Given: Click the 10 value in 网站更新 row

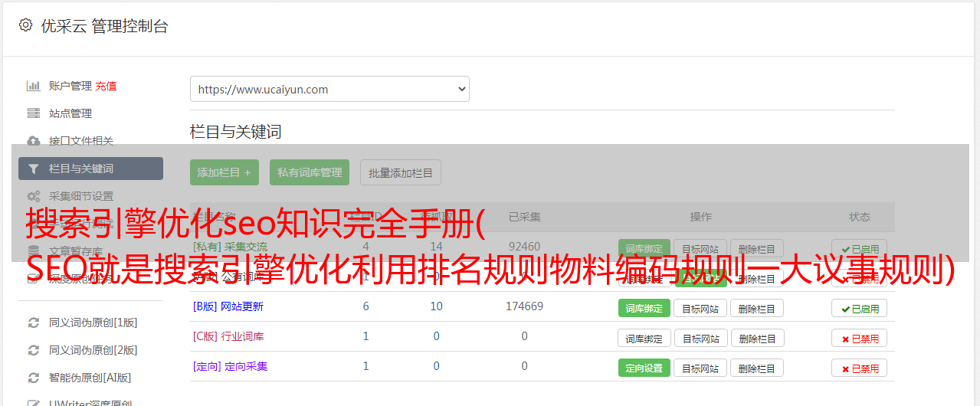Looking at the screenshot, I should point(437,306).
